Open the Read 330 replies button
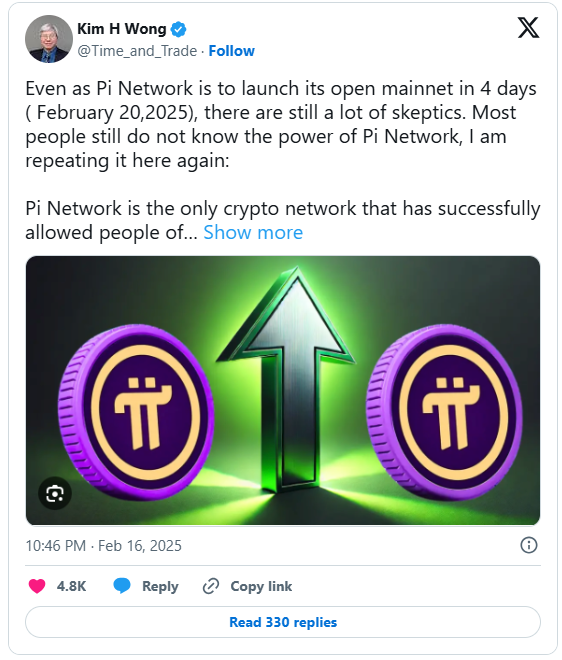The height and width of the screenshot is (660, 562). 283,622
